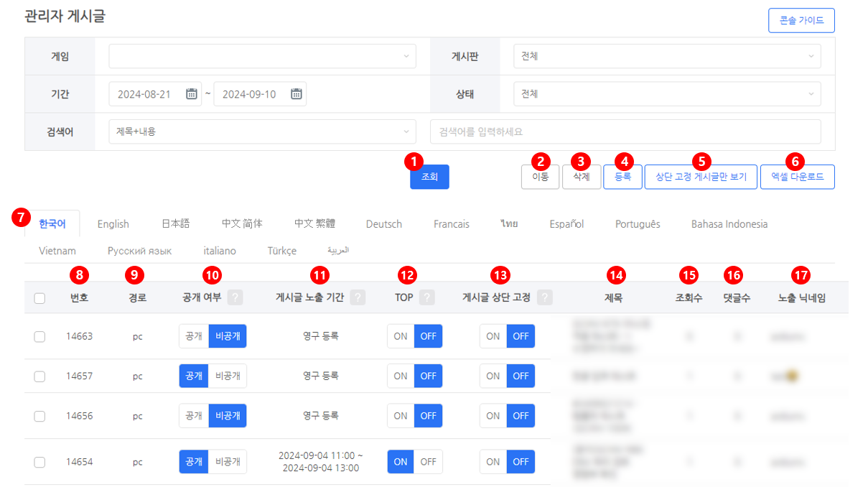Select the Deutsch language tab
This screenshot has width=868, height=500.
click(x=384, y=224)
